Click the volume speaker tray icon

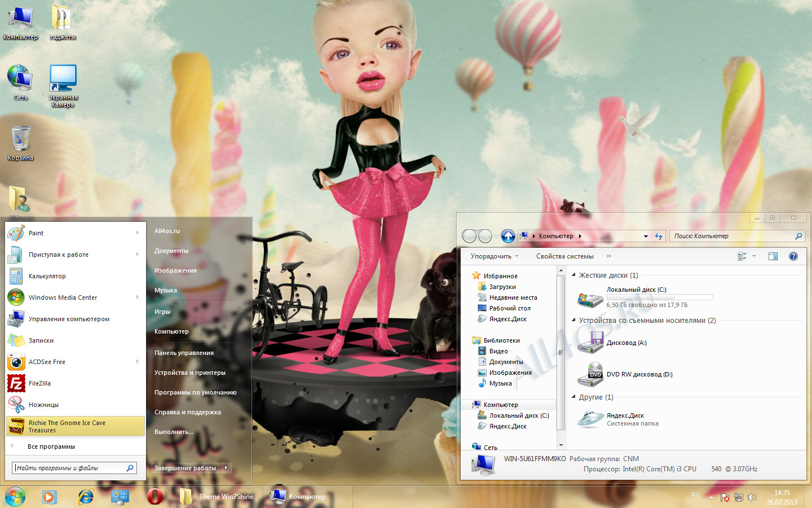[x=752, y=497]
